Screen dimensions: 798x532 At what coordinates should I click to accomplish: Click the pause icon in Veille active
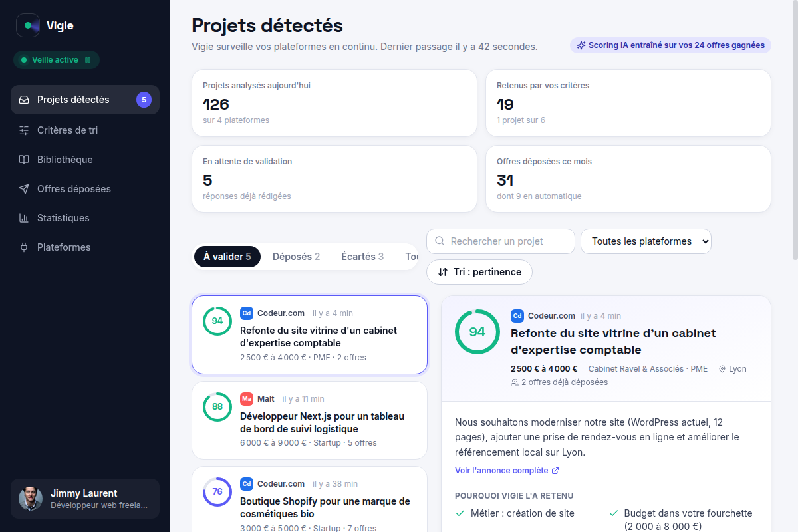coord(88,60)
